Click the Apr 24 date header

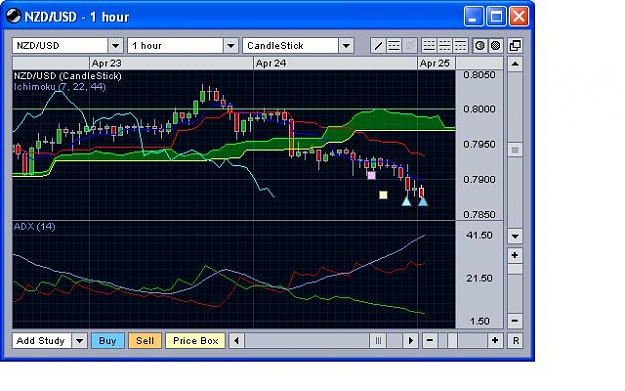click(271, 63)
